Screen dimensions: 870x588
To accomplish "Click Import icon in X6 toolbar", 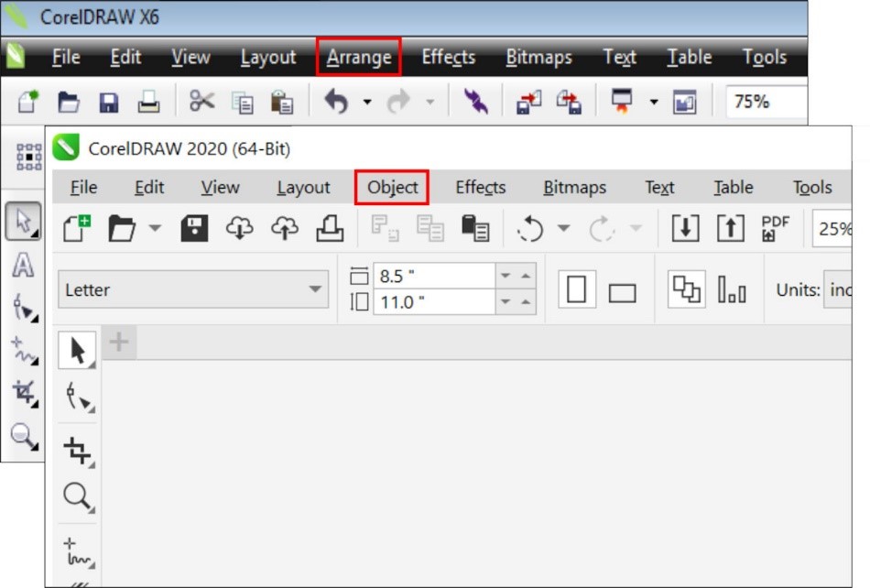I will [528, 102].
